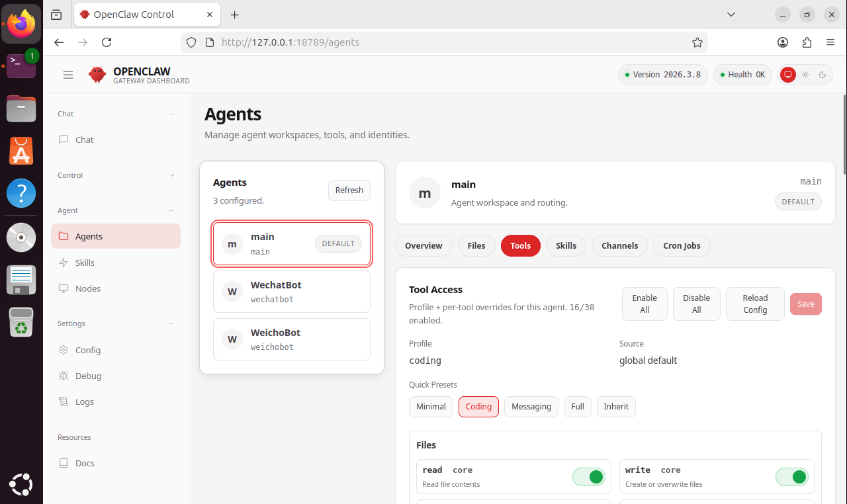Open the Firefox application menu
This screenshot has width=847, height=504.
[830, 42]
